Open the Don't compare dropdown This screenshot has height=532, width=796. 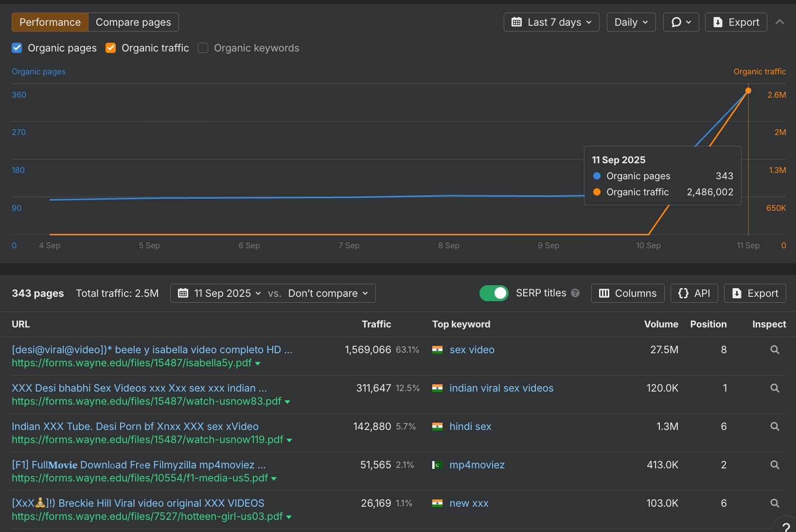[x=327, y=293]
